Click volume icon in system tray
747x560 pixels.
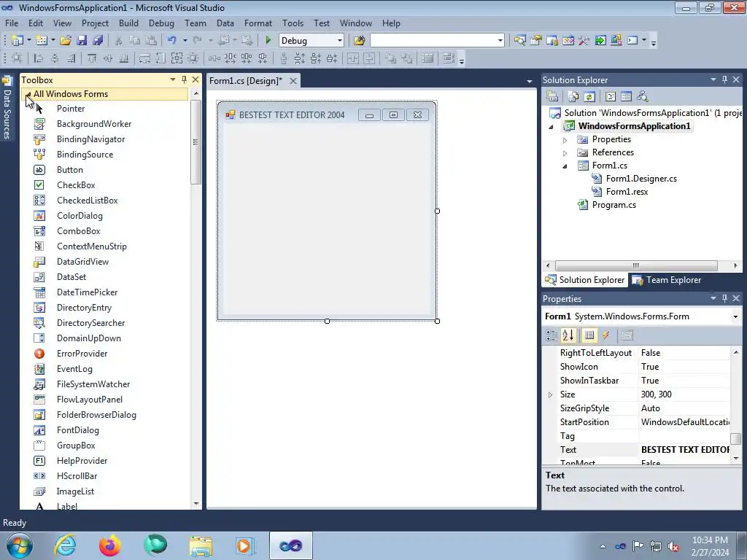click(673, 546)
